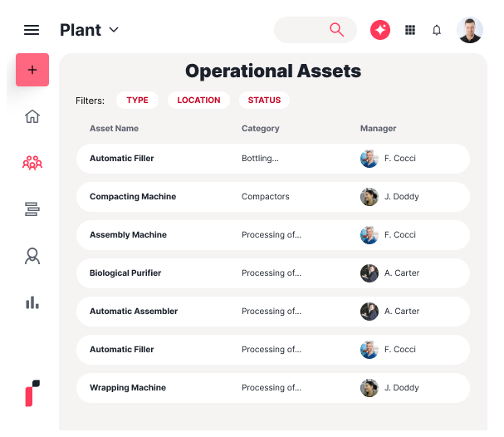Open the user avatar profile photo
The height and width of the screenshot is (437, 504).
tap(470, 30)
